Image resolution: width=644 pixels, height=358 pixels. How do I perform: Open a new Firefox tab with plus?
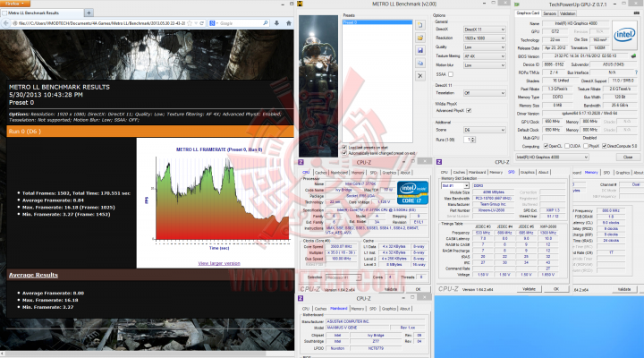pos(89,13)
